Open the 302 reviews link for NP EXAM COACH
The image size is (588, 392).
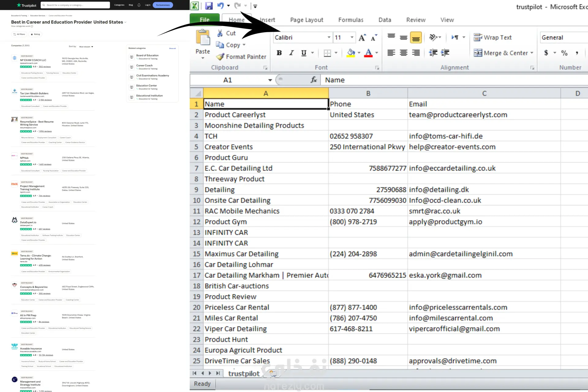45,67
